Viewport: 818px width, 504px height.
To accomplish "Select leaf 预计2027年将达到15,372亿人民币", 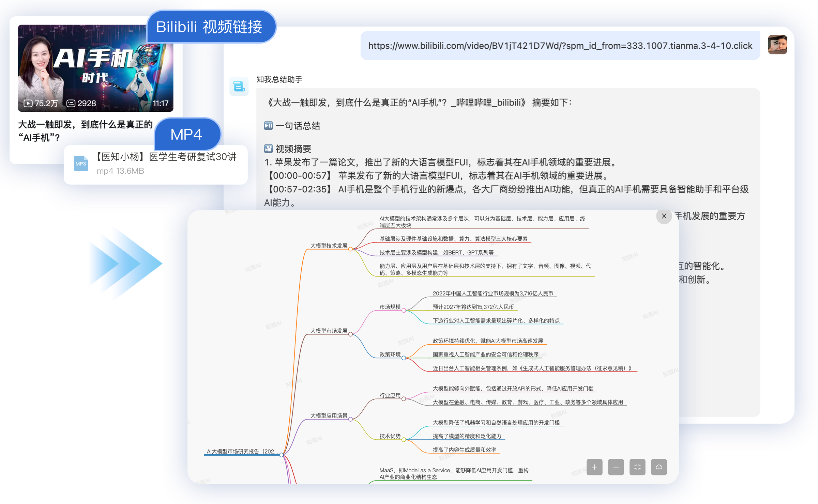I will point(473,307).
